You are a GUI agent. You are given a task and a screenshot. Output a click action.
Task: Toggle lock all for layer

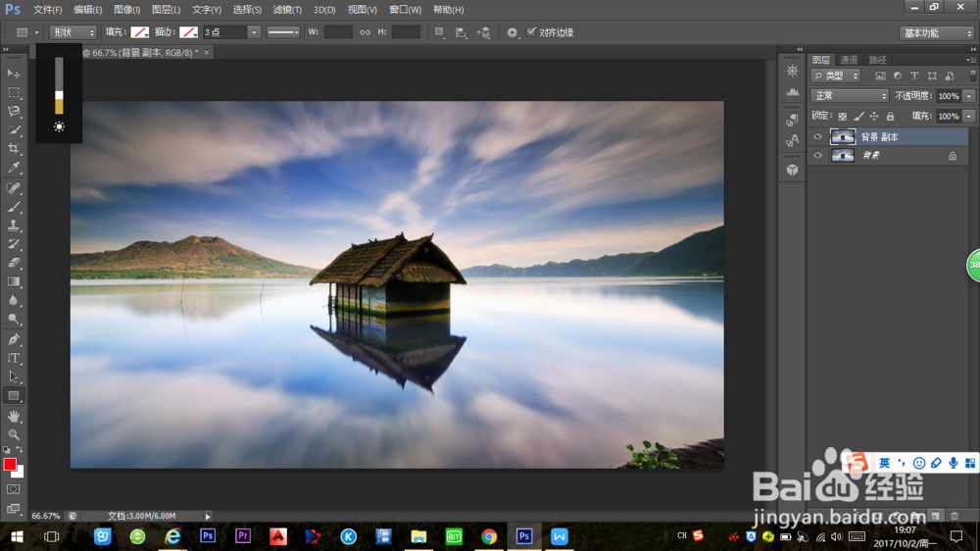pos(890,116)
